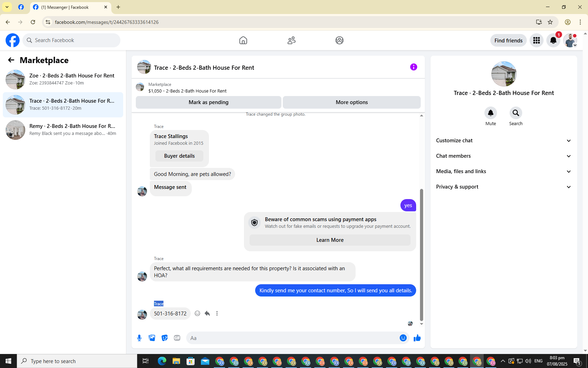React to the 501-316-8172 message
This screenshot has height=368, width=588.
pyautogui.click(x=197, y=313)
